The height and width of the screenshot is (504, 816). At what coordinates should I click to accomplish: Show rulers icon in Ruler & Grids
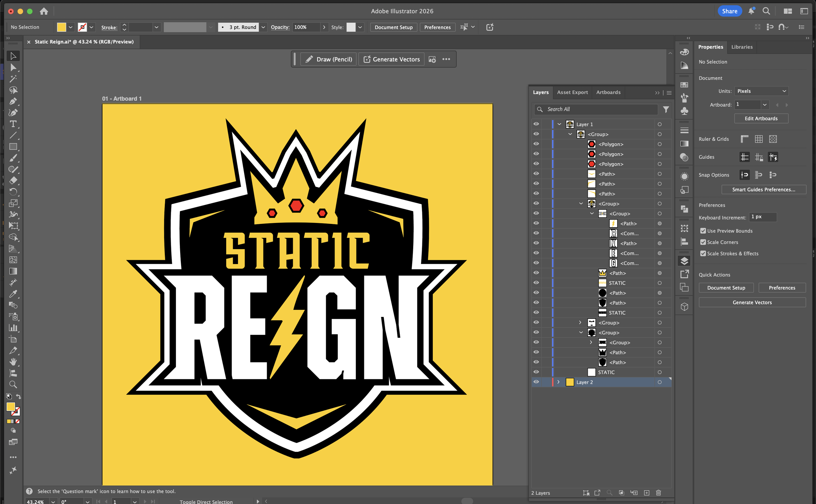tap(744, 139)
